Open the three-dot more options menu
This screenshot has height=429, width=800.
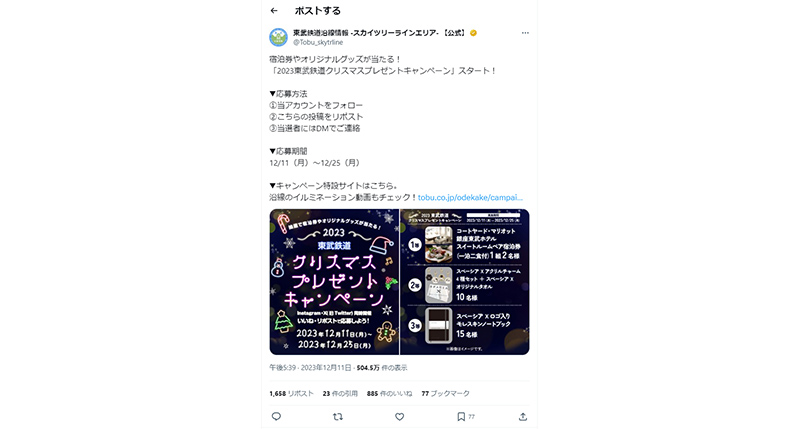click(525, 33)
